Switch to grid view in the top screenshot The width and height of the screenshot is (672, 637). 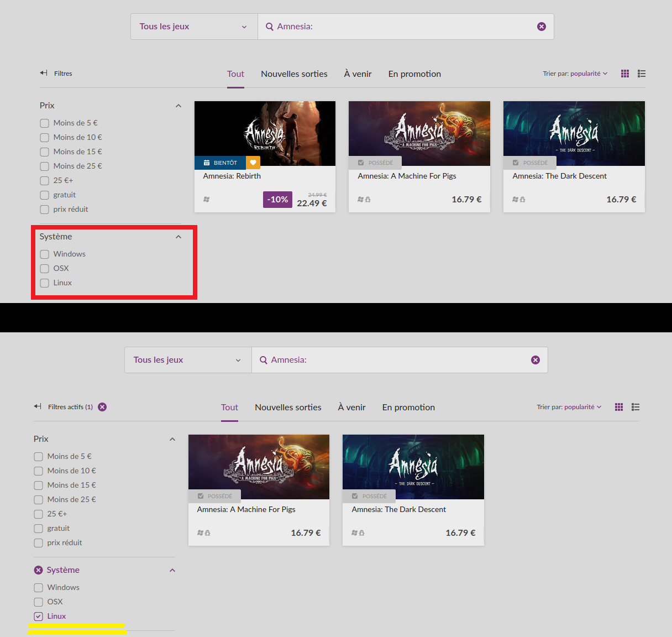[x=625, y=74]
